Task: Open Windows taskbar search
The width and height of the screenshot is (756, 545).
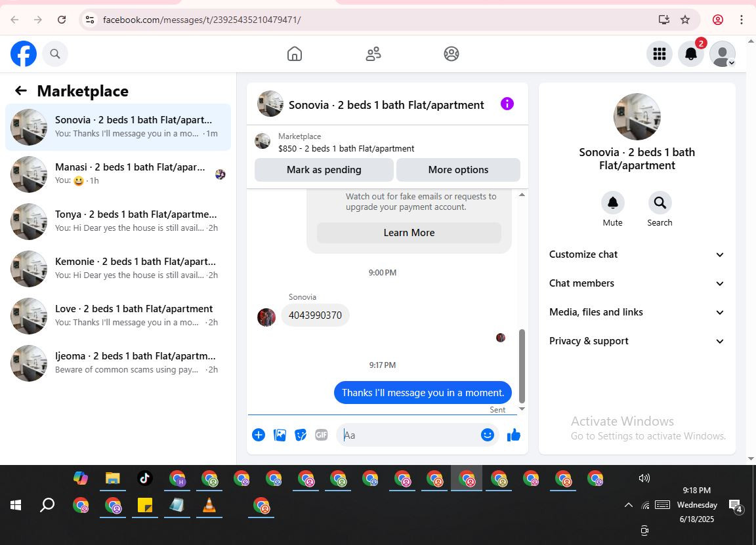Action: (x=47, y=505)
